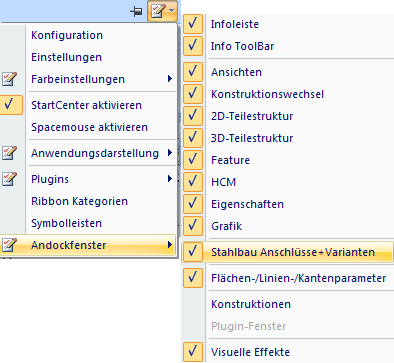Expand the Farbeinstellungen submenu arrow

tap(170, 79)
